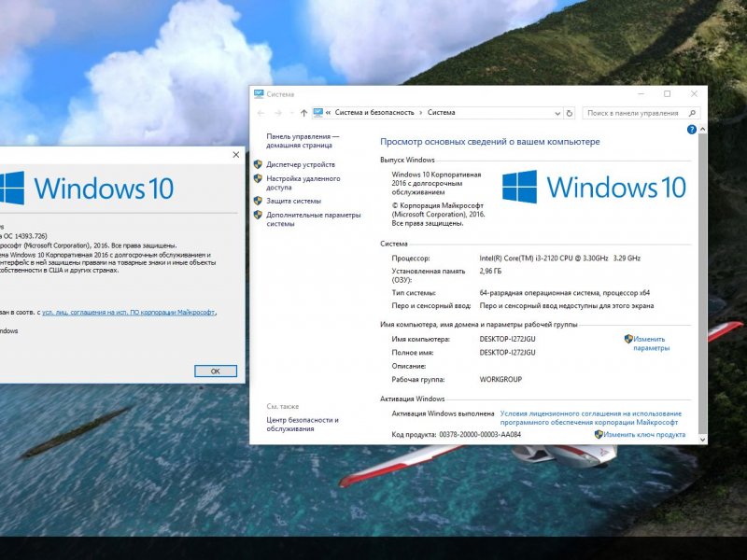Click "DESKTOP-I272JGU" in the "Полное имя" row
This screenshot has height=560, width=747.
pos(507,353)
